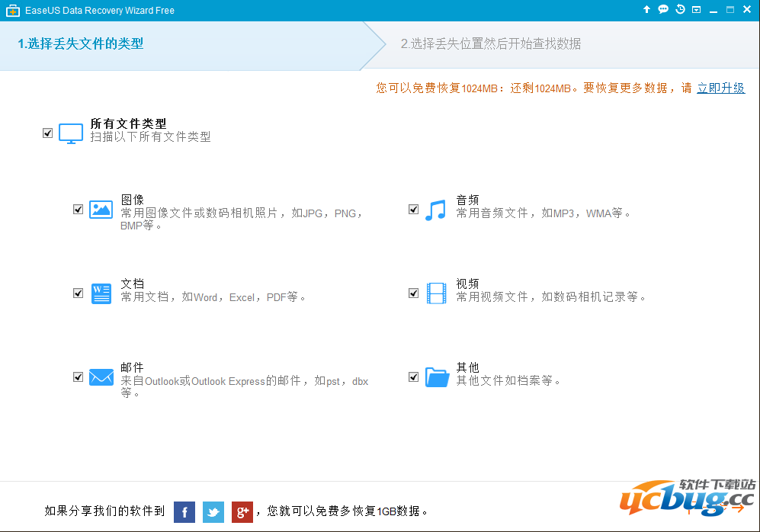The height and width of the screenshot is (532, 760).
Task: Click the 邮件 envelope icon
Action: pos(101,377)
